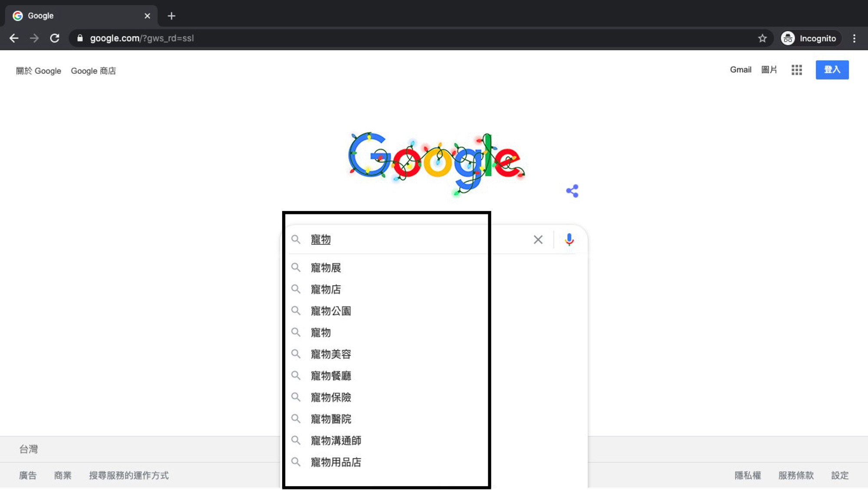Open the 圖片 images link
This screenshot has width=868, height=490.
tap(769, 70)
